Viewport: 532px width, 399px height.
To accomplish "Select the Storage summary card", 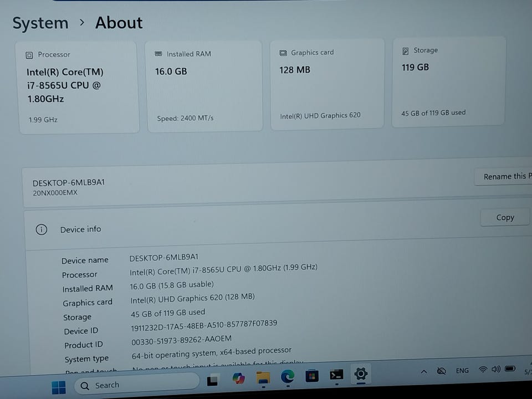I will coord(448,81).
